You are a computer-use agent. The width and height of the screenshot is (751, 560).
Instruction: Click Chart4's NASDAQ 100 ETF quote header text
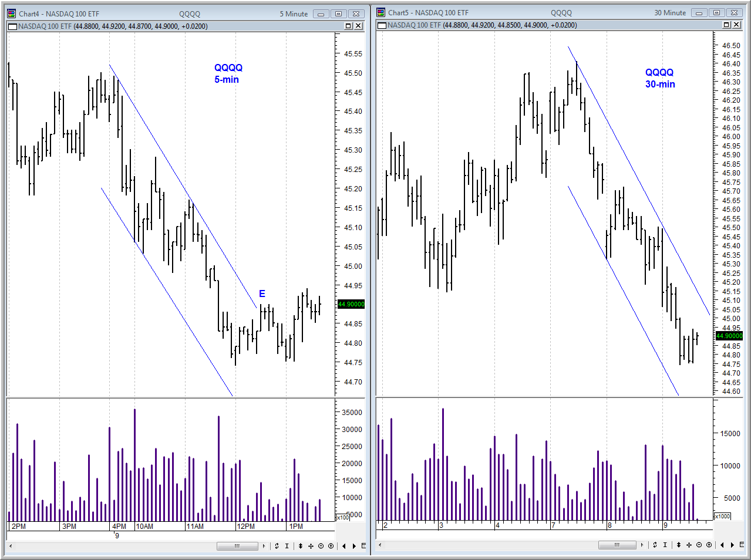(113, 26)
